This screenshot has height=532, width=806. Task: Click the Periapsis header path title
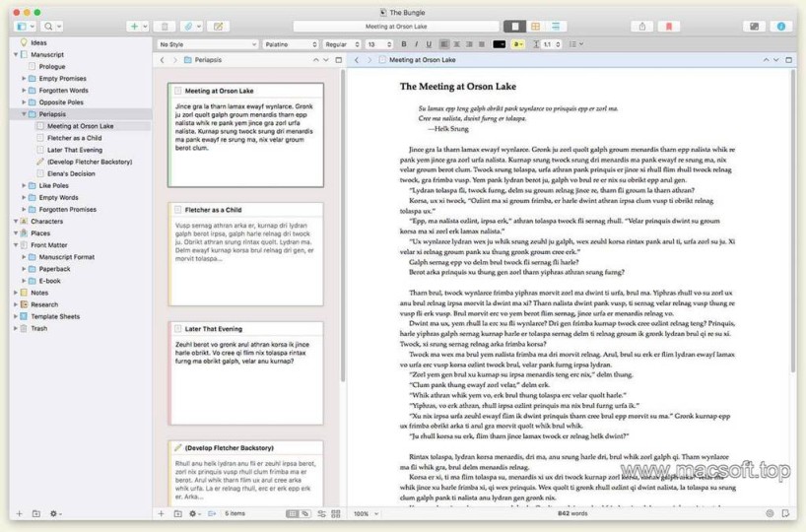pos(209,60)
